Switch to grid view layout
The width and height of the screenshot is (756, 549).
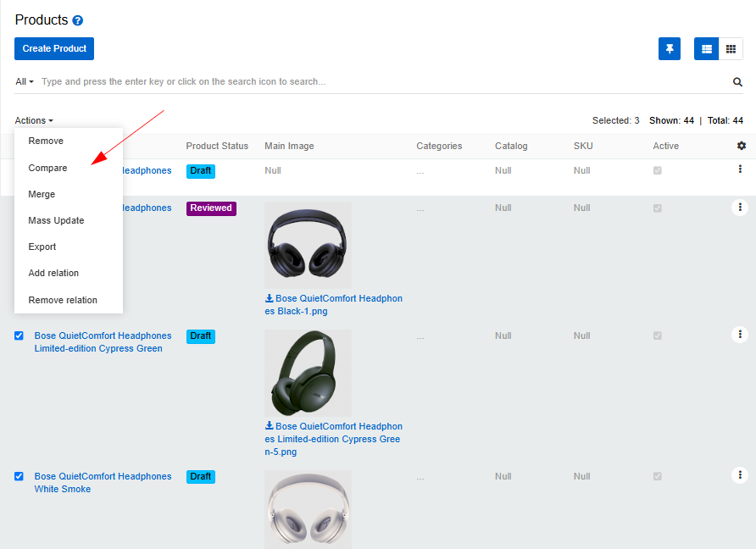(731, 48)
